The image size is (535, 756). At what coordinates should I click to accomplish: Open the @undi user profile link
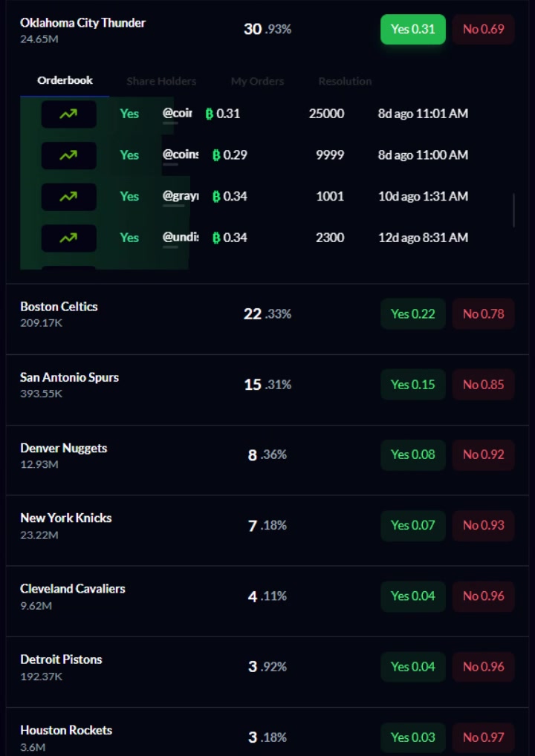pyautogui.click(x=177, y=238)
